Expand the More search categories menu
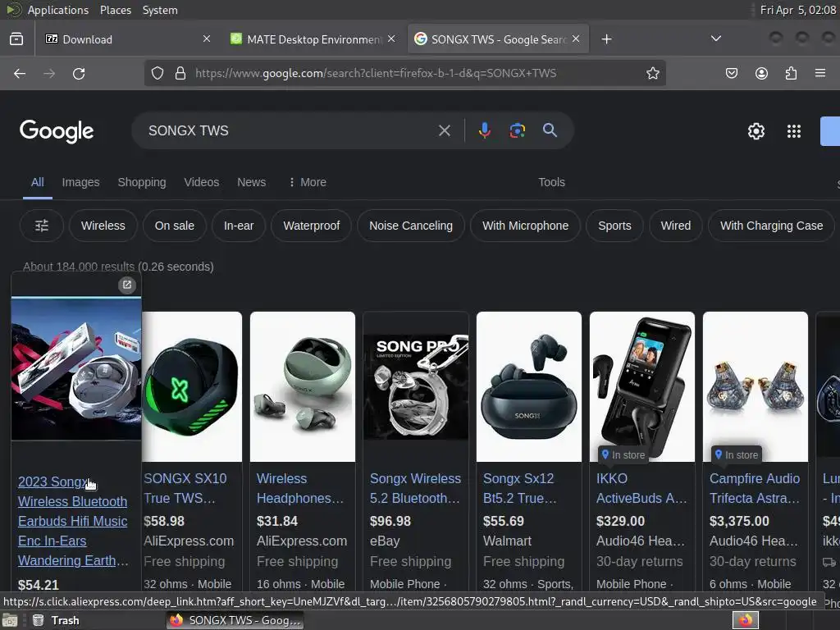840x630 pixels. [307, 182]
